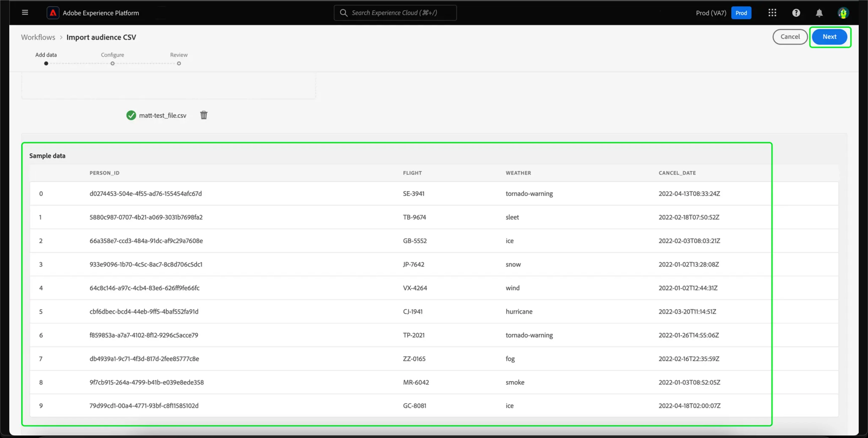Go to Workflows breadcrumb link

pos(38,37)
